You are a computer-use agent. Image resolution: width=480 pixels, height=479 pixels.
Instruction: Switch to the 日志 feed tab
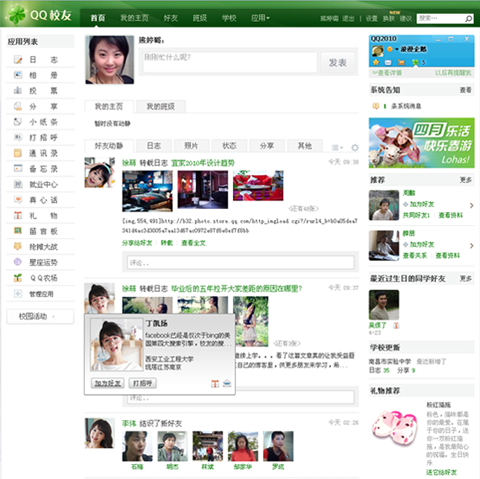click(x=154, y=146)
